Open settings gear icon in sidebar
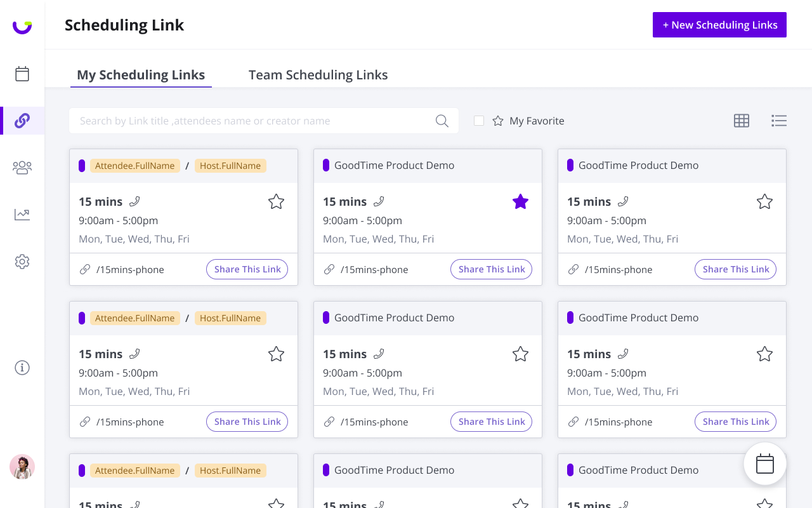 click(x=22, y=262)
